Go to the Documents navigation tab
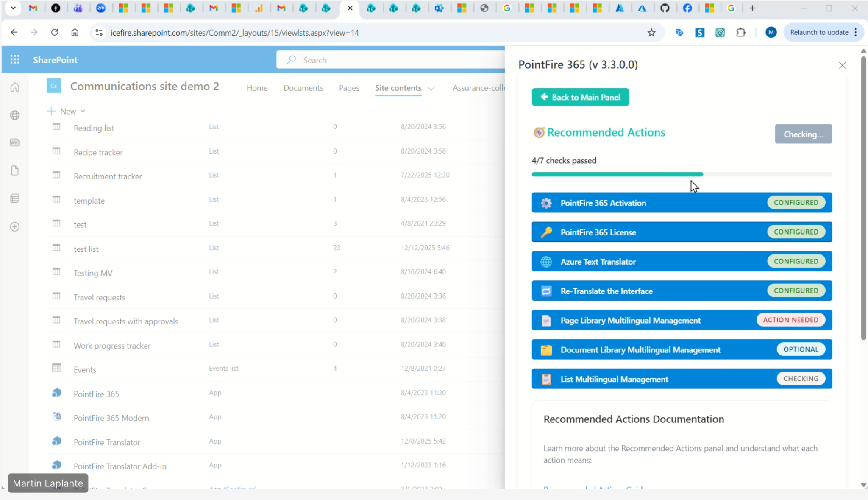 click(303, 88)
